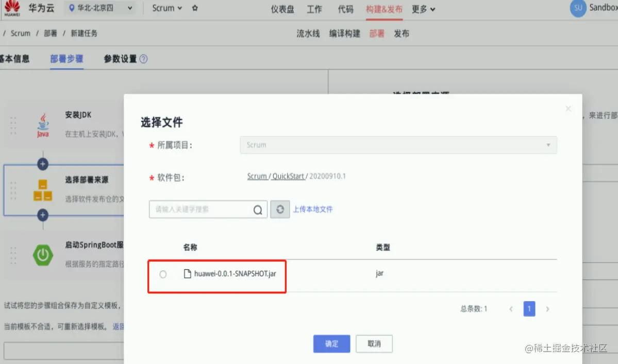Open the 华北-北京四 region dropdown

(x=101, y=8)
